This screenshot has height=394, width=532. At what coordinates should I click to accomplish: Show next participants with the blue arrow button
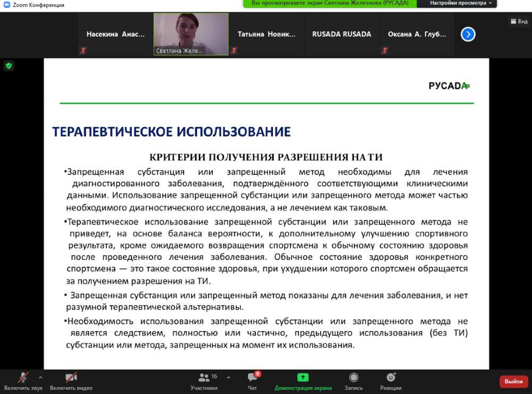click(x=468, y=34)
